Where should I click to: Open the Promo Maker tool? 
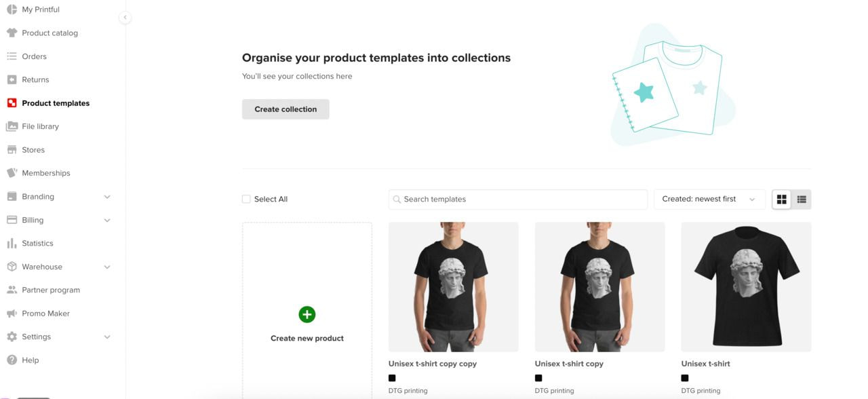45,313
